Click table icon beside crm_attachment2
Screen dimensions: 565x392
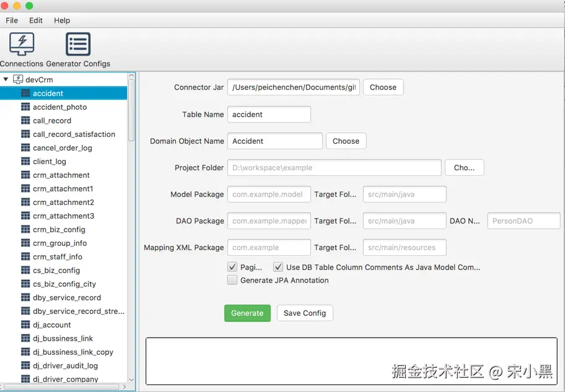(25, 202)
